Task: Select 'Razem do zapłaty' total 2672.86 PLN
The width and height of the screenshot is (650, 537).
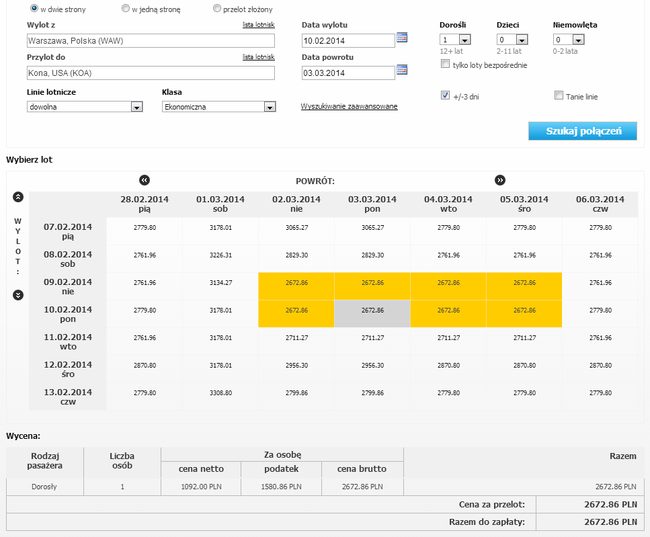Action: click(611, 522)
